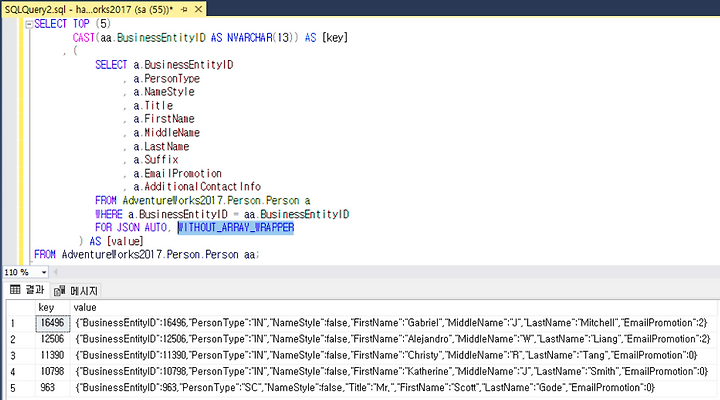Click the WHERE clause line

(x=222, y=214)
